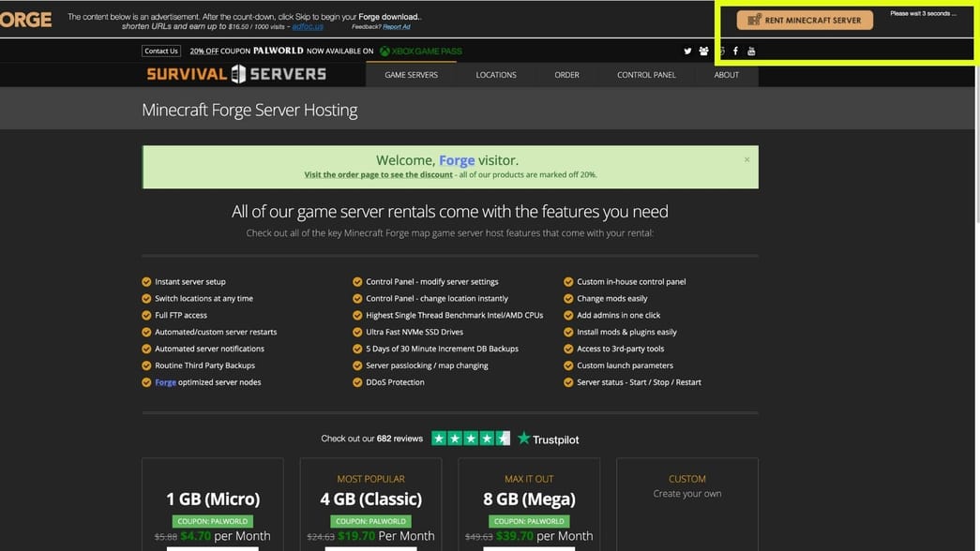This screenshot has width=980, height=551.
Task: Click the Steam icon in the header
Action: coord(720,51)
